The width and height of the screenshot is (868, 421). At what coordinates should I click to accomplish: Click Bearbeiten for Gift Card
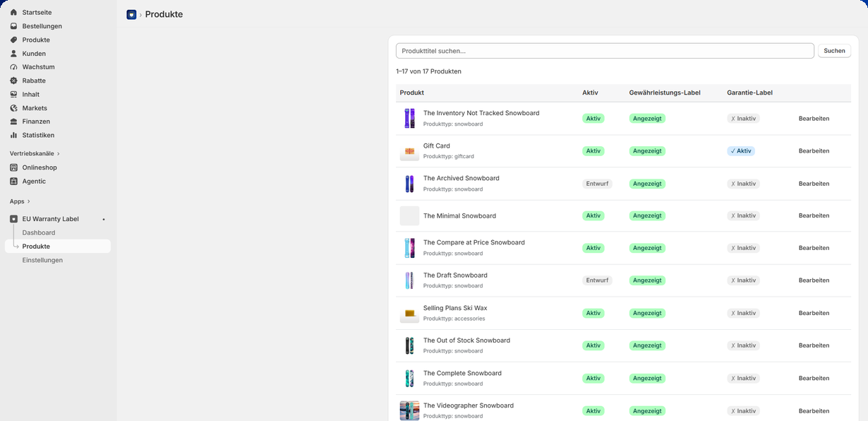[814, 151]
